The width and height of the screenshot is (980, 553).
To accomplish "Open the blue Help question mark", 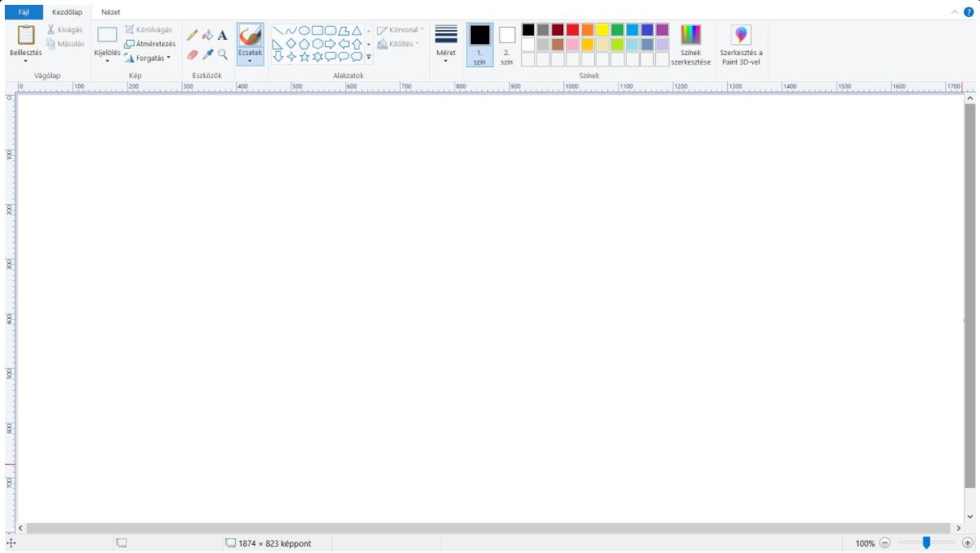I will click(x=969, y=12).
